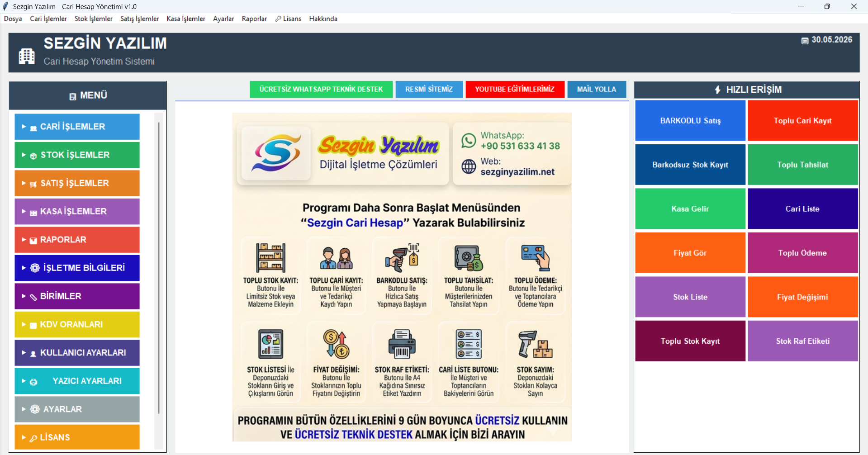Click the gear icon on AYARLAR

pyautogui.click(x=35, y=409)
